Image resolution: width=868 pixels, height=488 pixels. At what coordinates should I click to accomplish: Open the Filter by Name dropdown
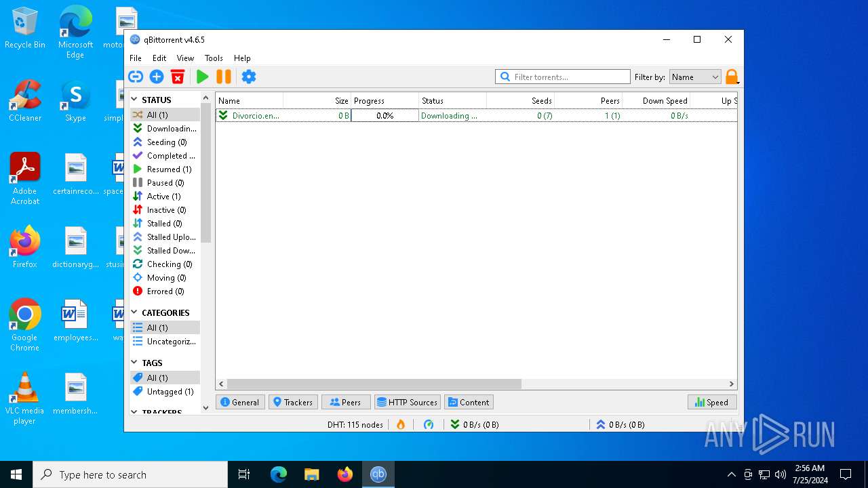pyautogui.click(x=695, y=77)
